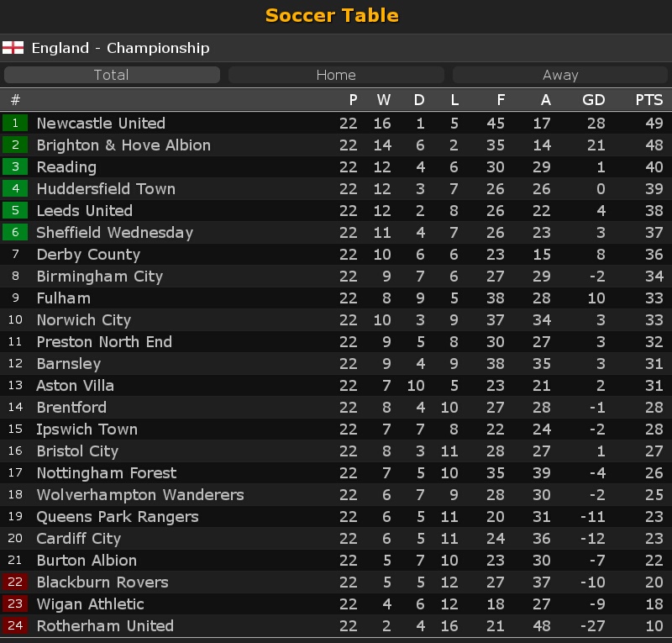Click the GD column header
672x643 pixels.
coord(594,100)
